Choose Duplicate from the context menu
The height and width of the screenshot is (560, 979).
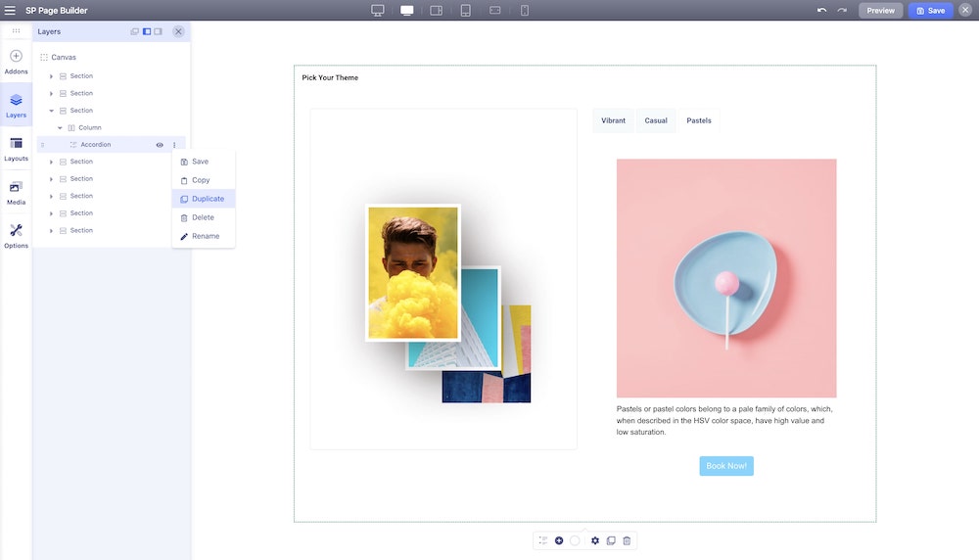tap(208, 199)
